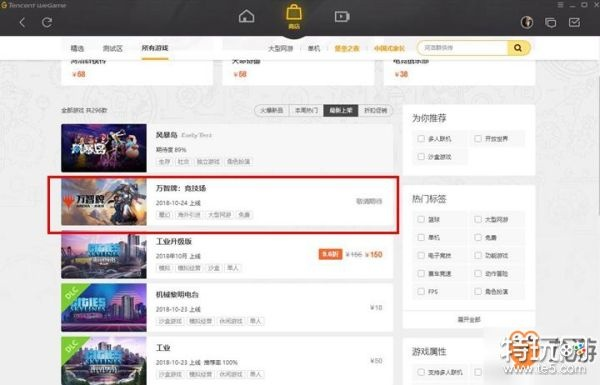The image size is (600, 385).
Task: Open 机械黎明电台 DLC thumbnail
Action: pyautogui.click(x=104, y=308)
